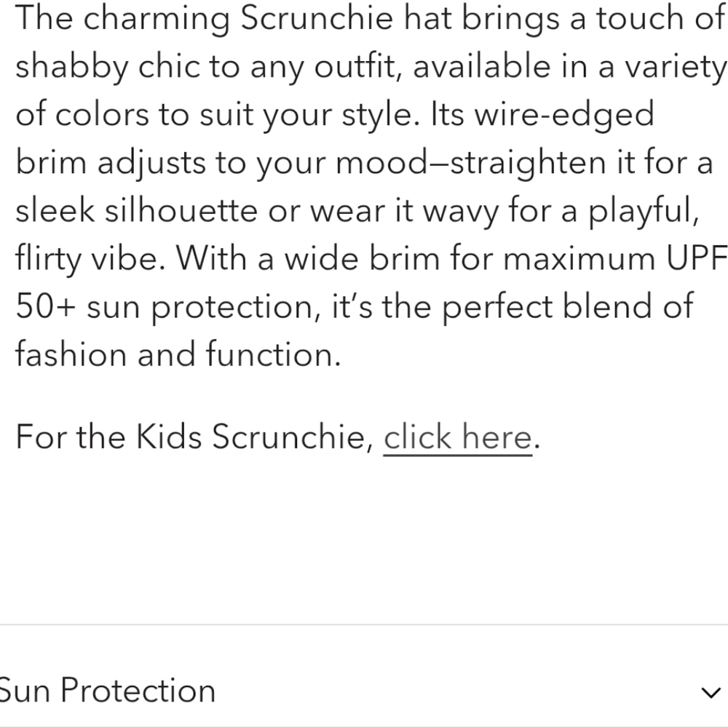
Task: Click the Scrunchie hat description paragraph
Action: [364, 186]
